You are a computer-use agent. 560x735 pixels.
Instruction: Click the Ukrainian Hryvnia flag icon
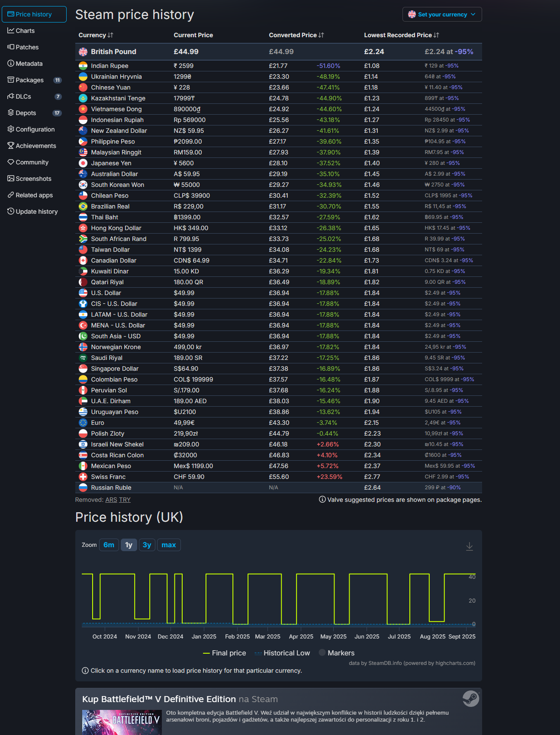point(83,77)
